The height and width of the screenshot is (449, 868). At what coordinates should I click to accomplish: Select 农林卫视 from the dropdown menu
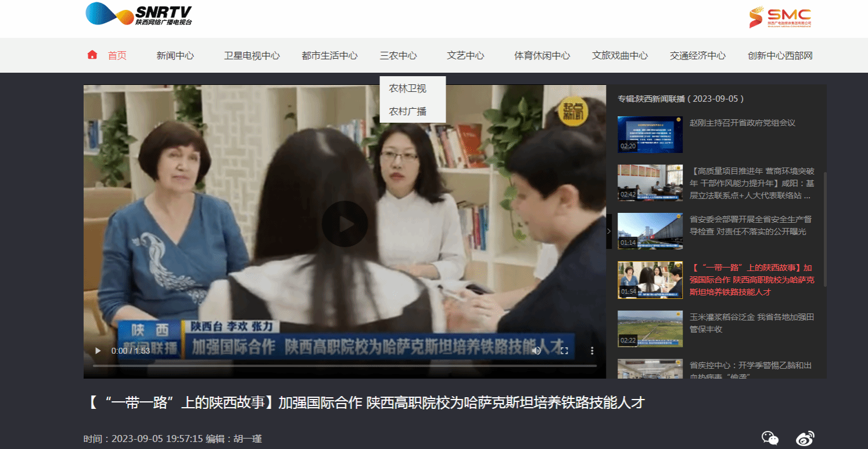(407, 88)
